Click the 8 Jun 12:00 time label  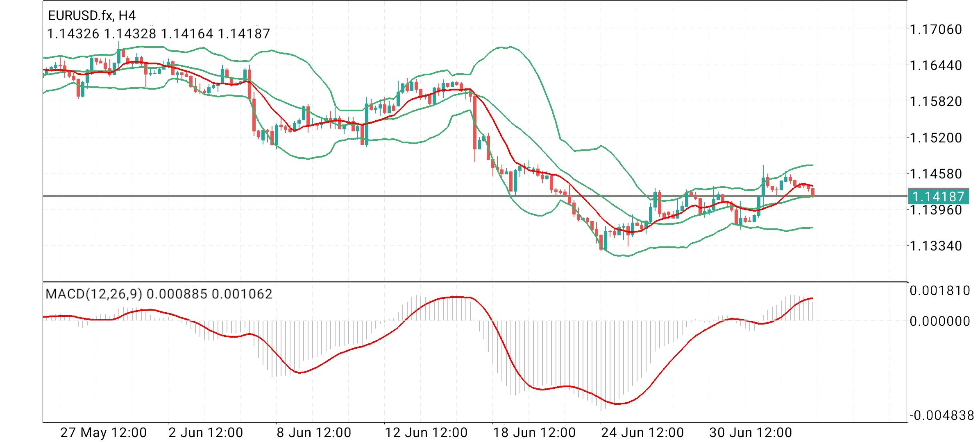[314, 433]
